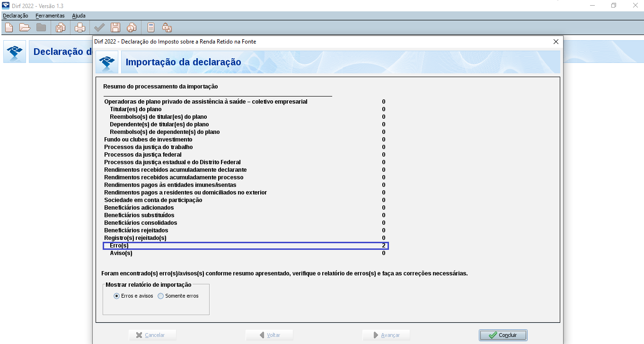Click the "Importação da declaração" dialog heading

[x=184, y=62]
